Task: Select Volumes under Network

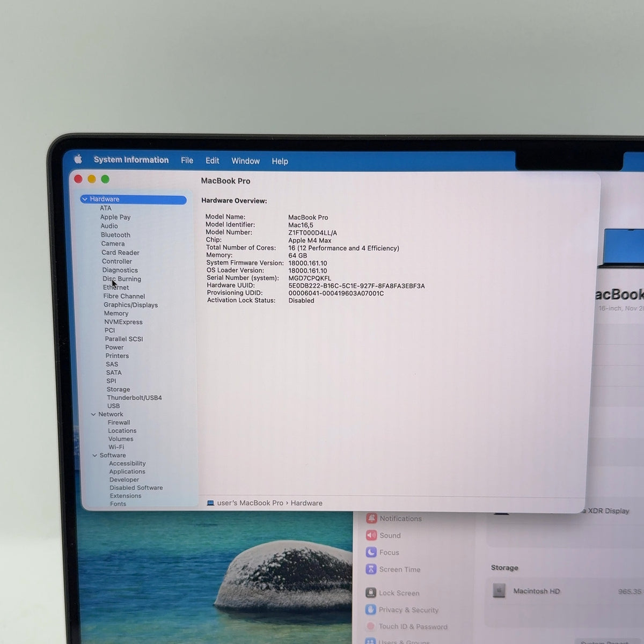Action: coord(121,439)
